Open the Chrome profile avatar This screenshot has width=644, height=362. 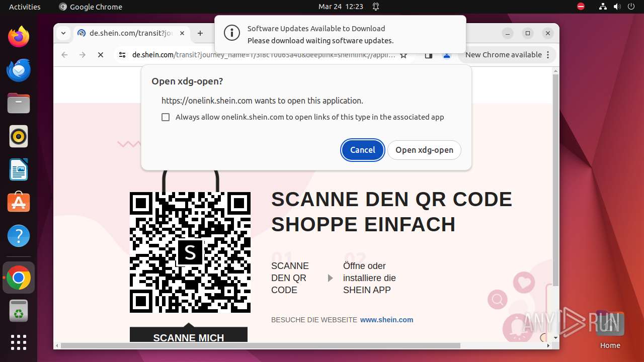pyautogui.click(x=446, y=55)
